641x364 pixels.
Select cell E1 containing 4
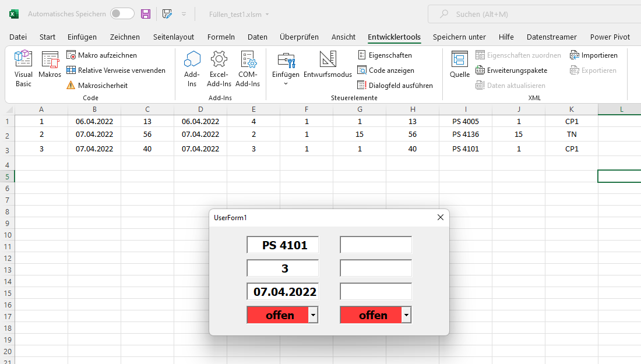[x=253, y=121]
